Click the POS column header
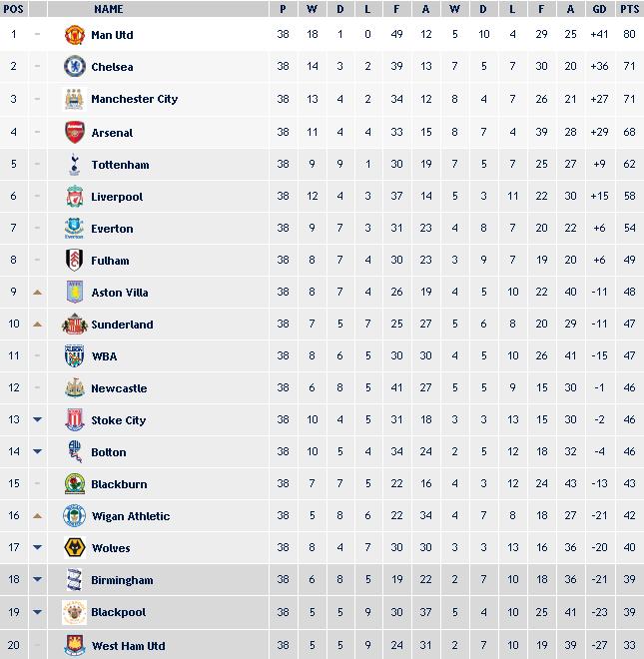Screen dimensions: 644x659 click(13, 9)
